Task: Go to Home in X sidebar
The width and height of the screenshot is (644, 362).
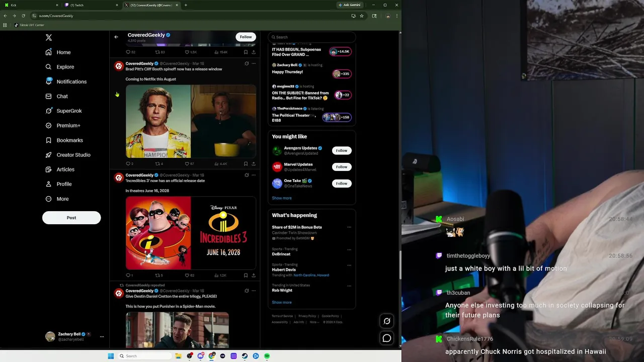Action: point(58,52)
